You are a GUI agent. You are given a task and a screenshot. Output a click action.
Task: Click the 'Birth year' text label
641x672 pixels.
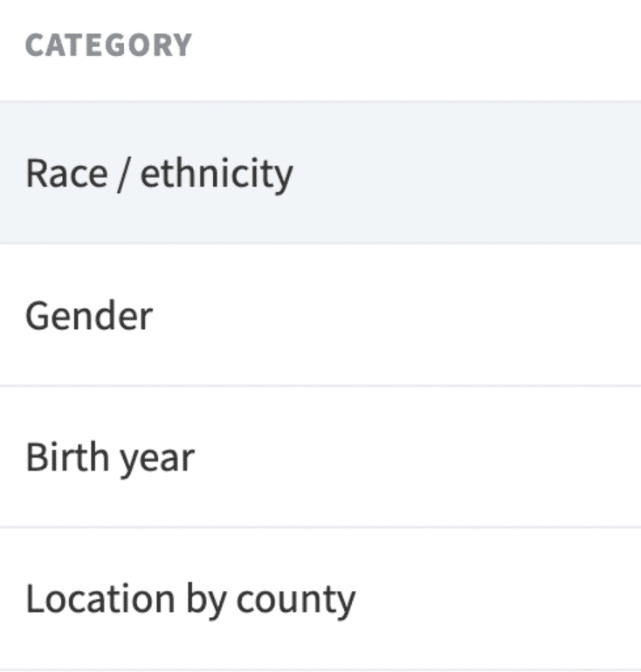coord(110,458)
